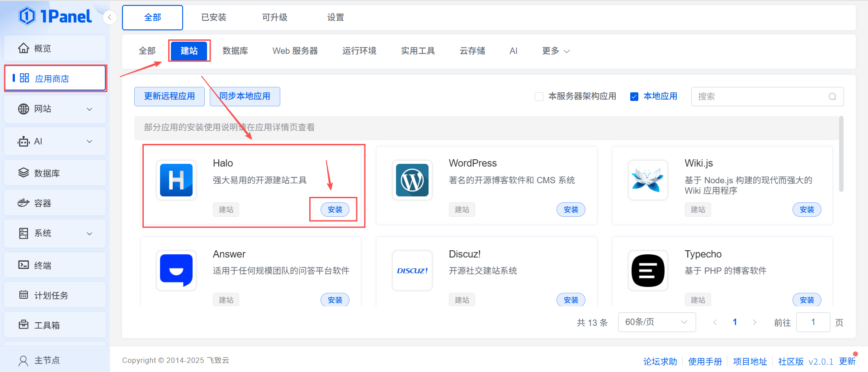Install the Halo app

[335, 210]
